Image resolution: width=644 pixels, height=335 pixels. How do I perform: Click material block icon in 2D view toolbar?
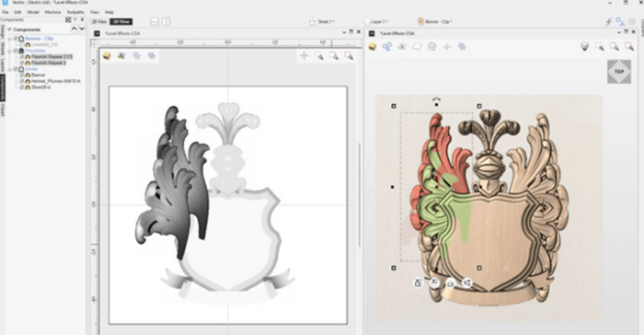107,55
